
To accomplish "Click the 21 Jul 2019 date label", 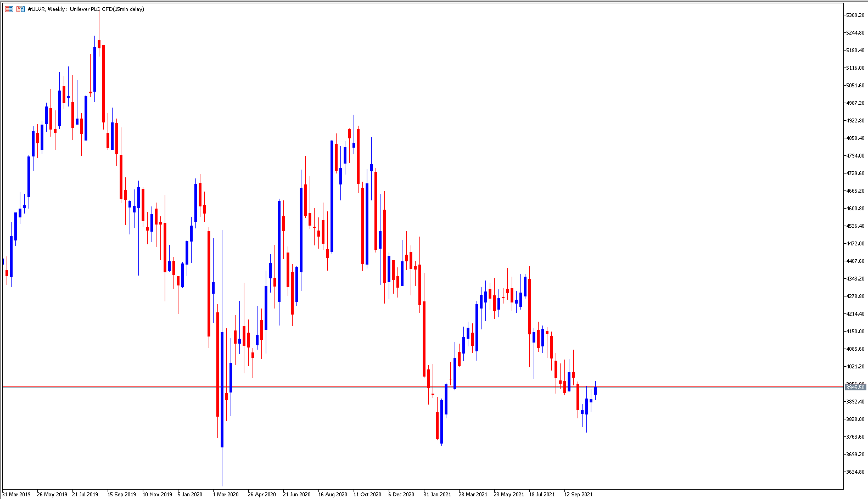I will [x=85, y=494].
